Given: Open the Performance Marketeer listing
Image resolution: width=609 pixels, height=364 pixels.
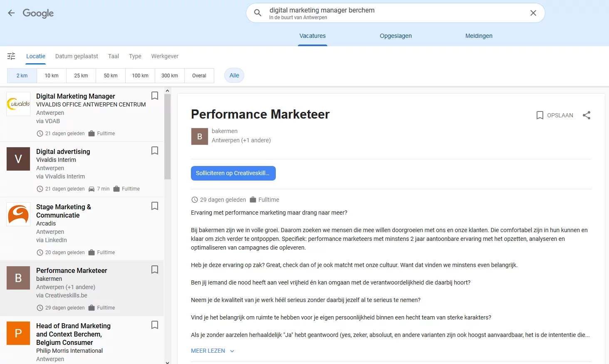Looking at the screenshot, I should [82, 289].
